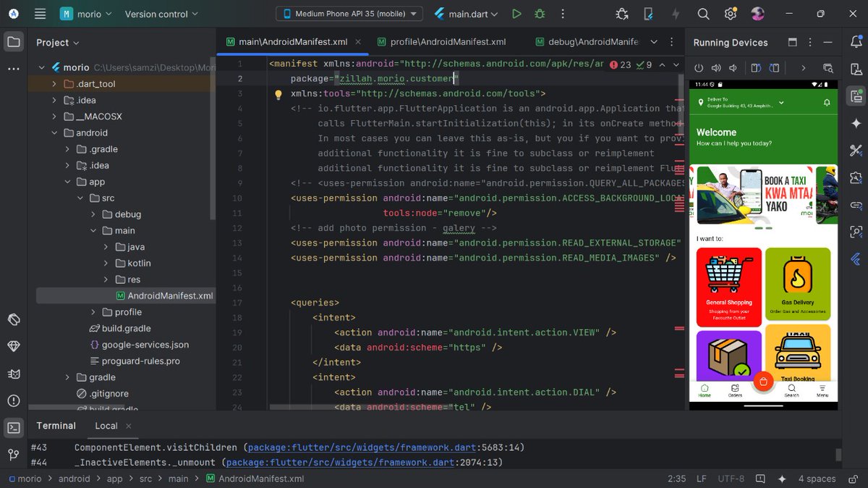Click the attach debugger to process icon
This screenshot has width=868, height=488.
622,14
